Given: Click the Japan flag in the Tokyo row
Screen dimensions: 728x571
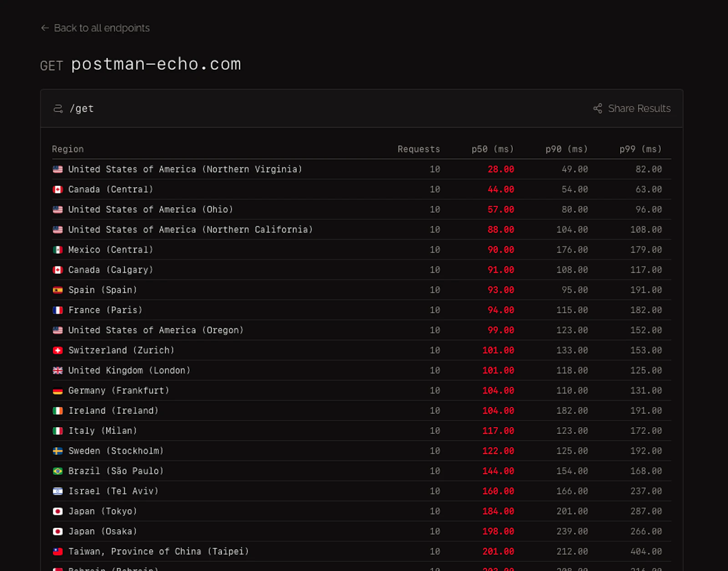Looking at the screenshot, I should coord(58,511).
